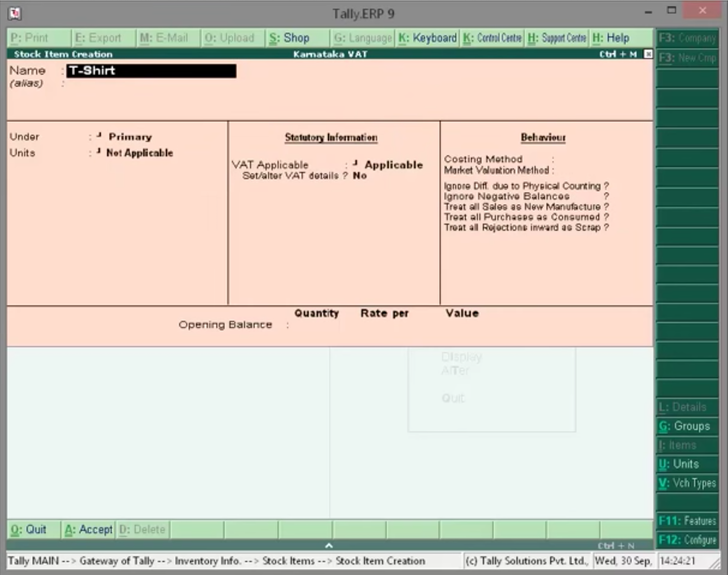Open F11: Features settings
The width and height of the screenshot is (728, 575).
pyautogui.click(x=687, y=520)
